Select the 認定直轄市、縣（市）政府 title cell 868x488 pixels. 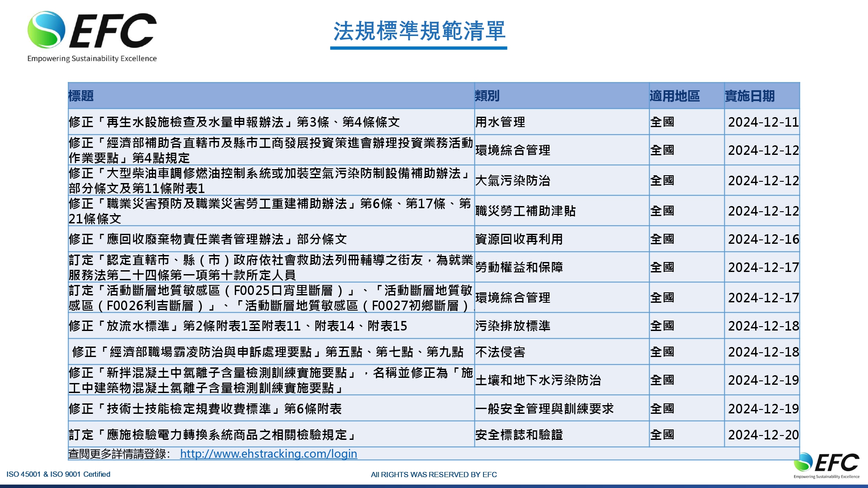(x=271, y=267)
